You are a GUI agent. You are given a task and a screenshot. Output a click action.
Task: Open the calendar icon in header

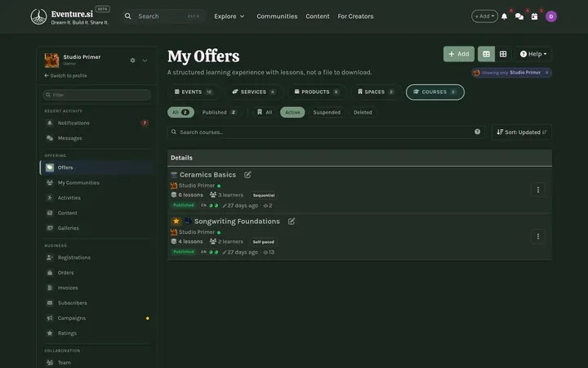tap(534, 16)
